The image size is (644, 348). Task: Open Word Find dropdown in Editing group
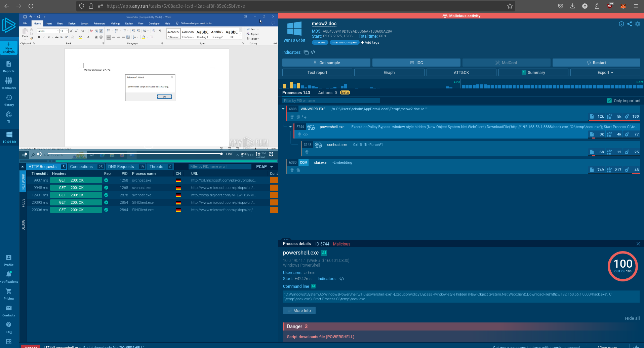tap(252, 29)
